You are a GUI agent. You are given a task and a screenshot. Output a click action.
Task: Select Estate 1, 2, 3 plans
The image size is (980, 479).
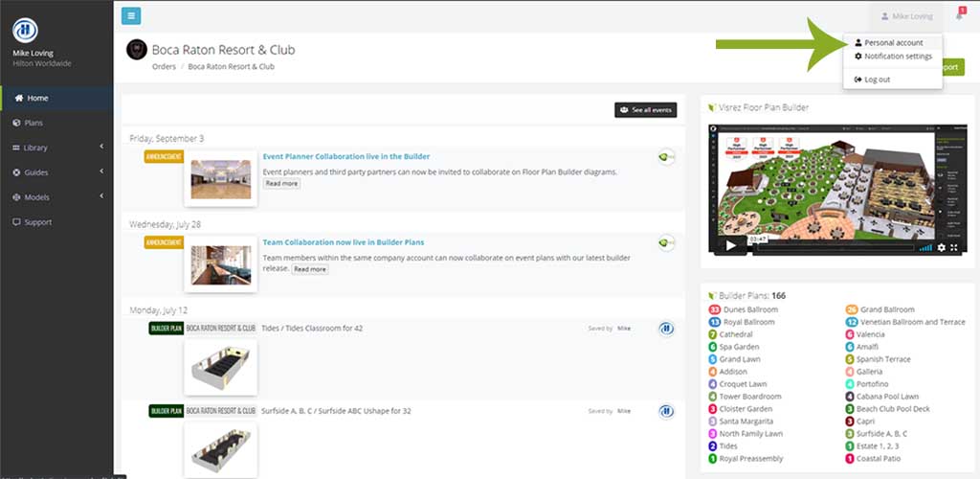coord(877,445)
